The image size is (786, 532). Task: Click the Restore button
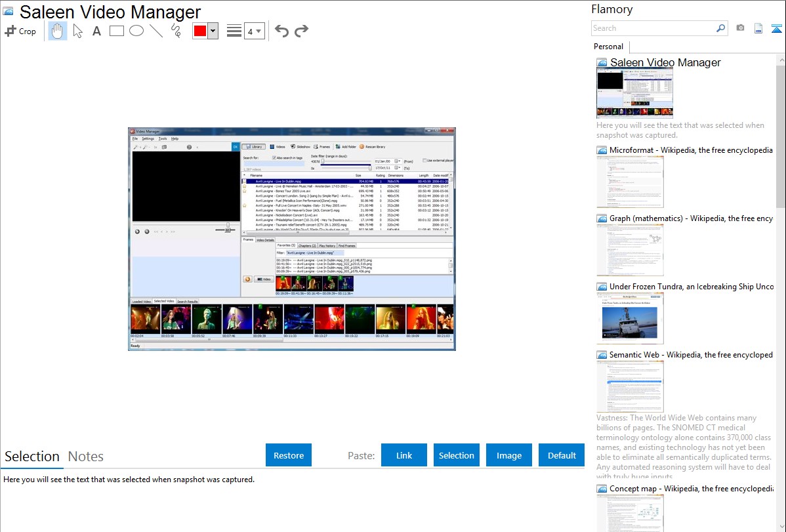288,455
